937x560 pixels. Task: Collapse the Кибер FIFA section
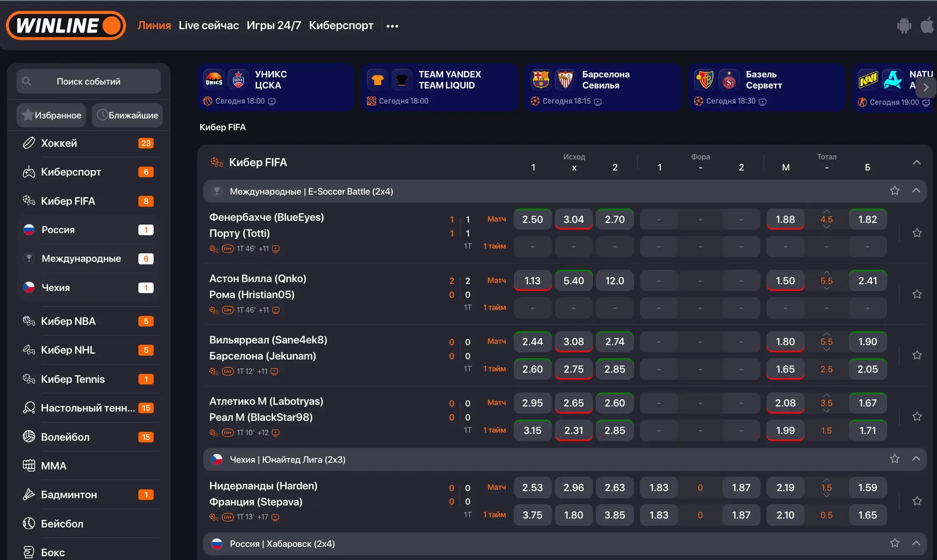917,162
